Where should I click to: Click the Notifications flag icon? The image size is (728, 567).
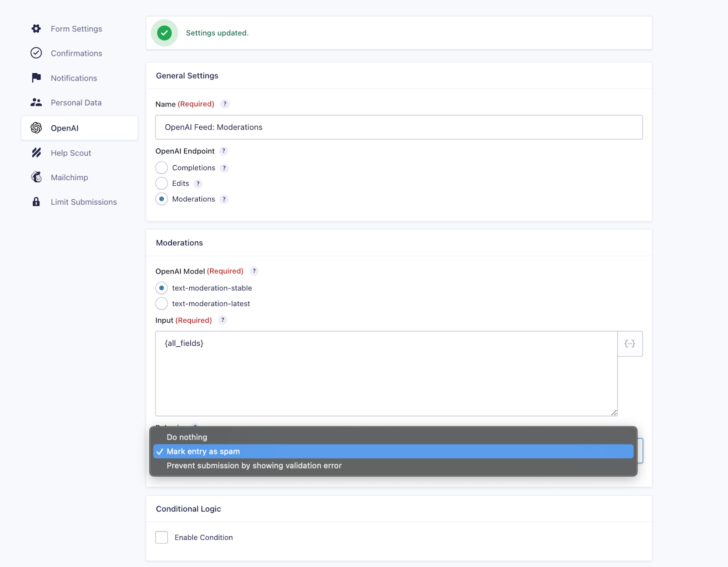pyautogui.click(x=36, y=78)
